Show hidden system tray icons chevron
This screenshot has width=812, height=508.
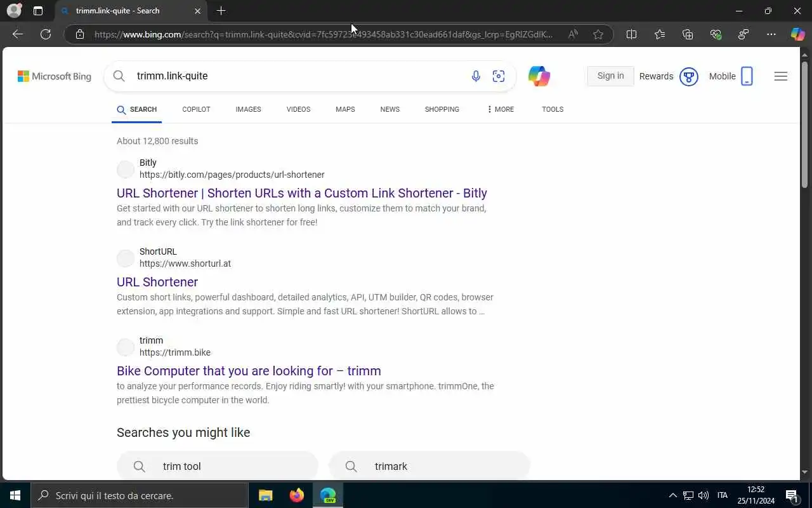tap(672, 495)
